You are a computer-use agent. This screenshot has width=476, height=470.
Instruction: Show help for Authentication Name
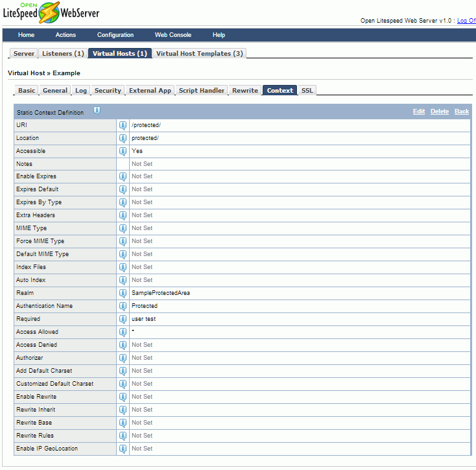click(123, 306)
